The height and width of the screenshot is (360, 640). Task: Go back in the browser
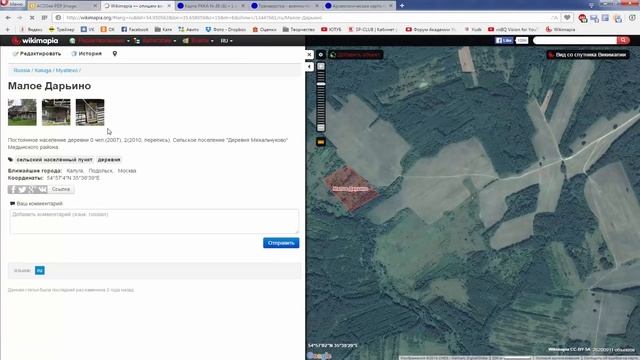pyautogui.click(x=8, y=18)
